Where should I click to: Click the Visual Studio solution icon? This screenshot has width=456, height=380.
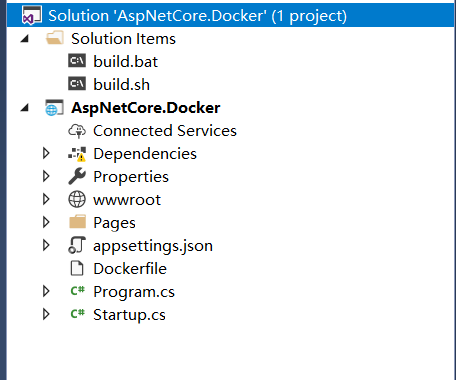pos(32,15)
